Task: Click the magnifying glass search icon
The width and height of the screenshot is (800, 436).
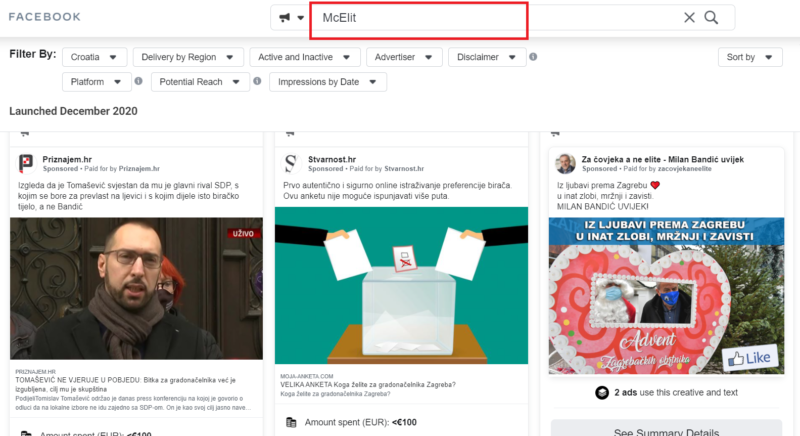Action: 711,18
